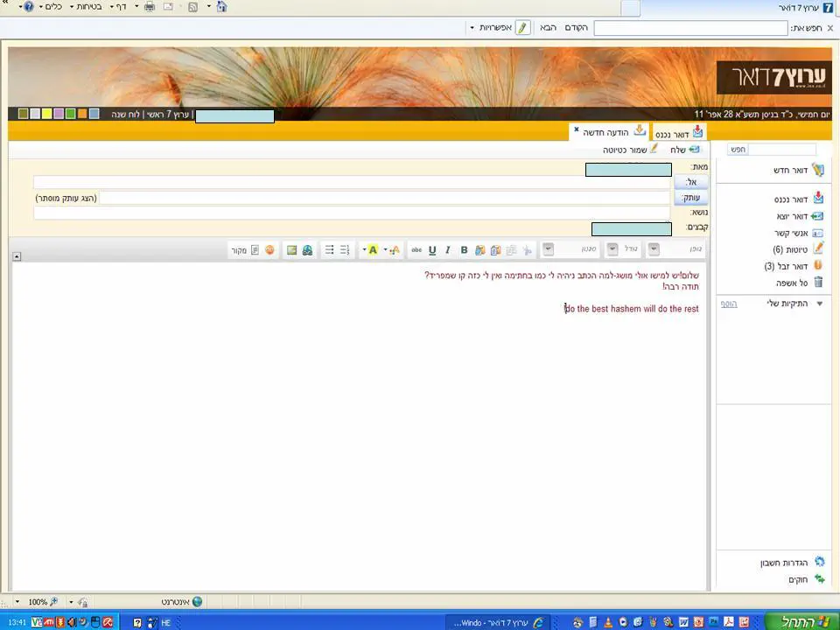Click the insert image icon in the toolbar

(x=291, y=250)
